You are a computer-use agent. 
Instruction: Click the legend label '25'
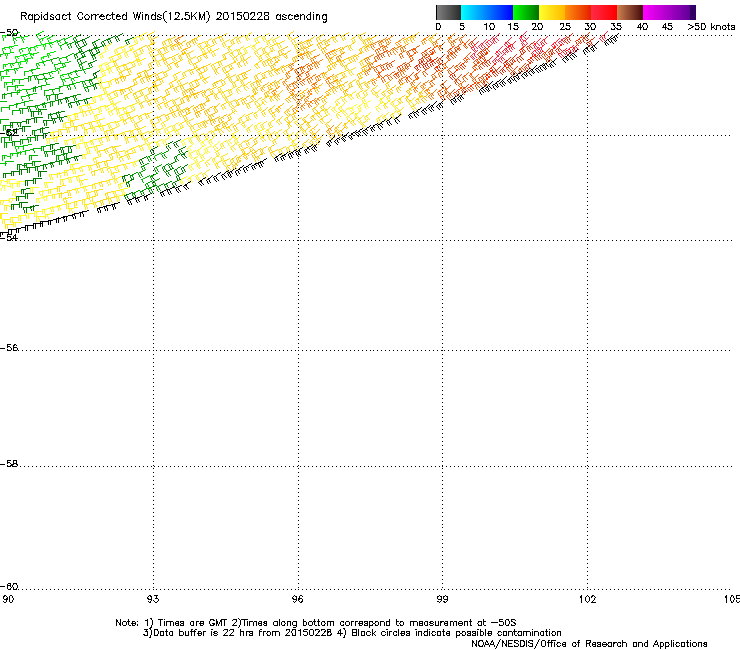pos(564,27)
